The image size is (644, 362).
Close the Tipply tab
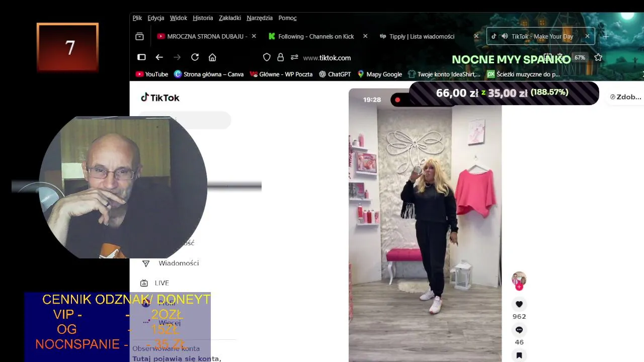tap(476, 36)
